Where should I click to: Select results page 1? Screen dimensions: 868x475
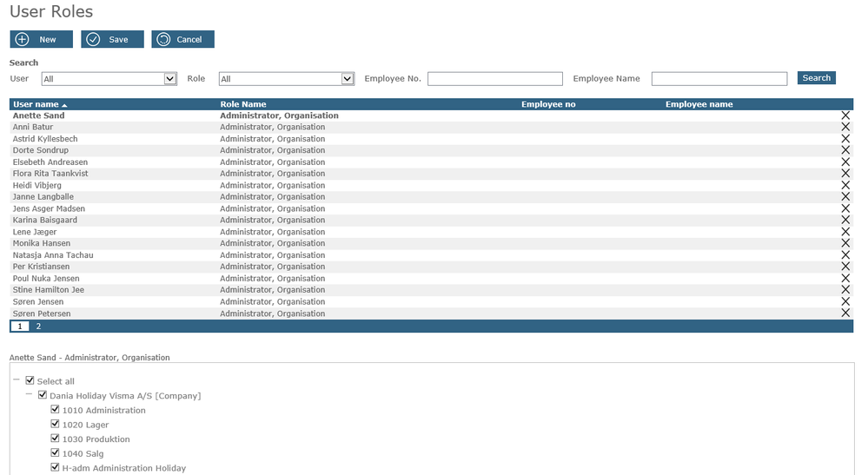20,327
